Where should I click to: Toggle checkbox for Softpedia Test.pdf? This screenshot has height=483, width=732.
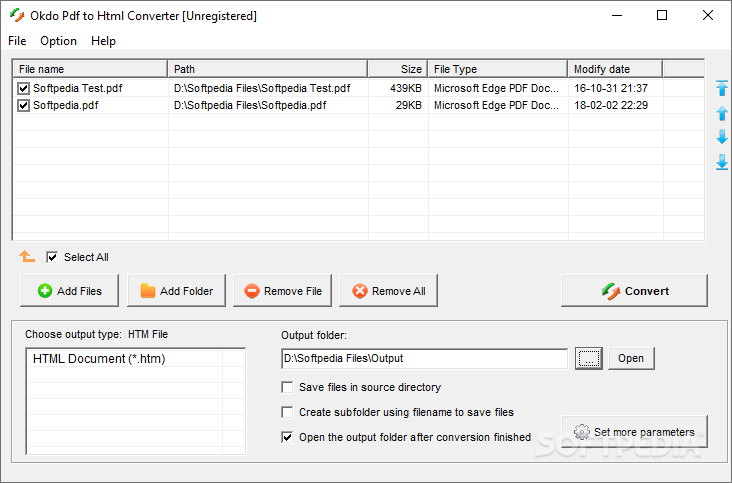pos(23,88)
